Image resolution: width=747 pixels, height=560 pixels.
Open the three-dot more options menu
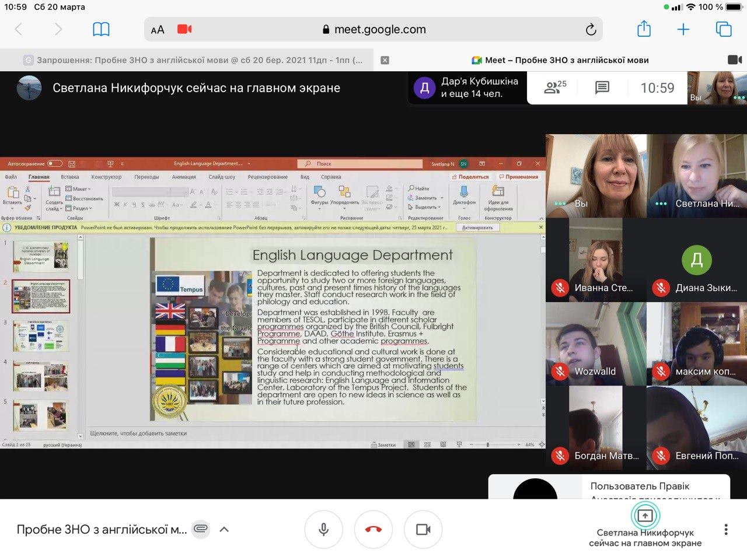click(725, 529)
